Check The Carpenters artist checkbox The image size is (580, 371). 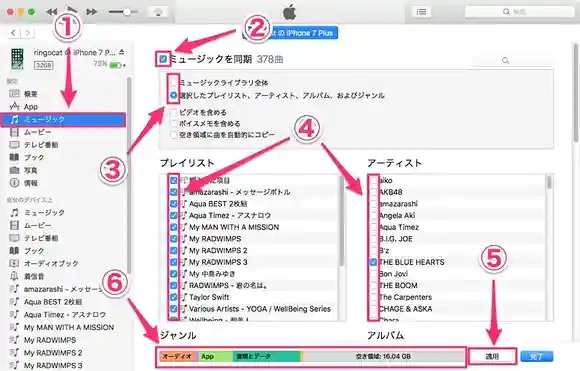coord(374,297)
